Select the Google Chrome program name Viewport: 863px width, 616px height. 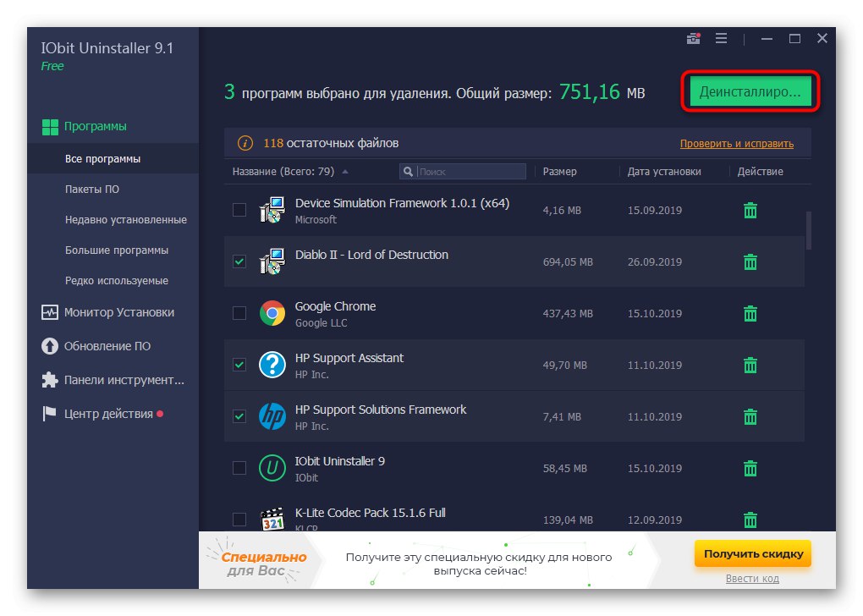pos(335,306)
